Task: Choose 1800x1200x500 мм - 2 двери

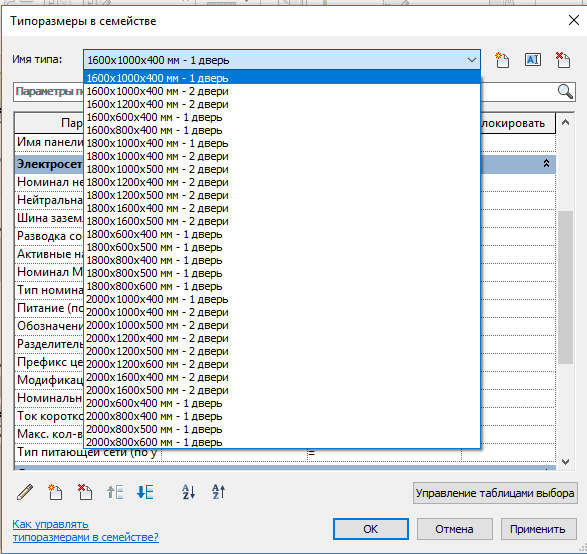Action: [282, 195]
